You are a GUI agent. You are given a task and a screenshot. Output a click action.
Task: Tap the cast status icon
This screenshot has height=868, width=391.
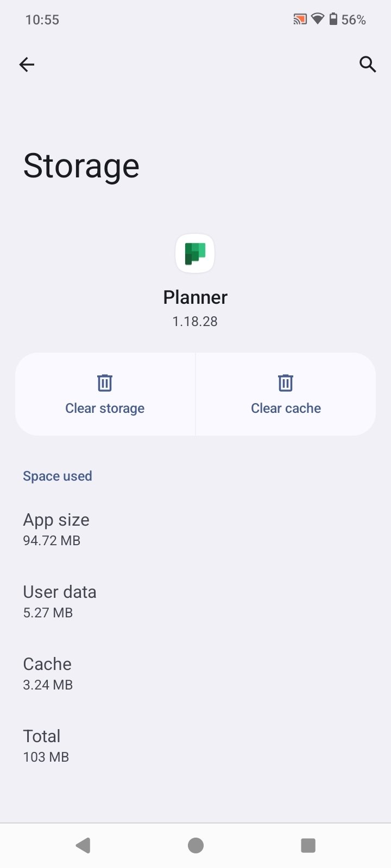tap(299, 20)
